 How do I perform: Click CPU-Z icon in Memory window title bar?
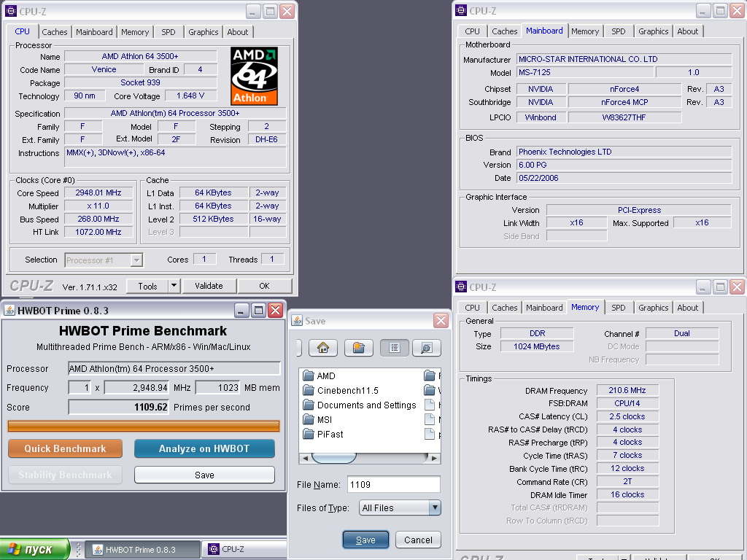click(x=461, y=287)
